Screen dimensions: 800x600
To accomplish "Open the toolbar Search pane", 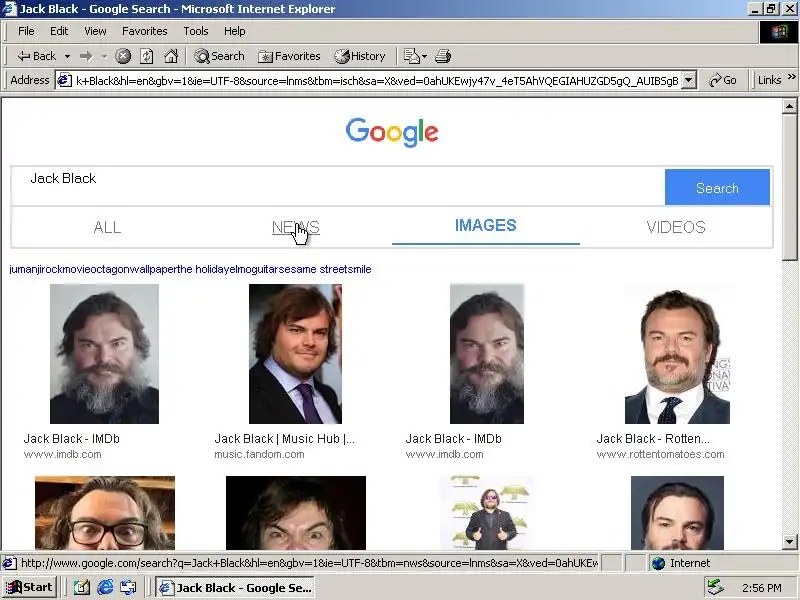I will [x=219, y=56].
